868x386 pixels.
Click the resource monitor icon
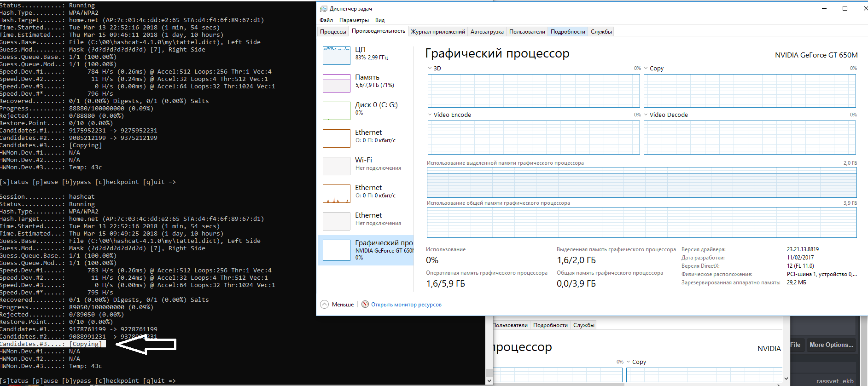point(365,305)
